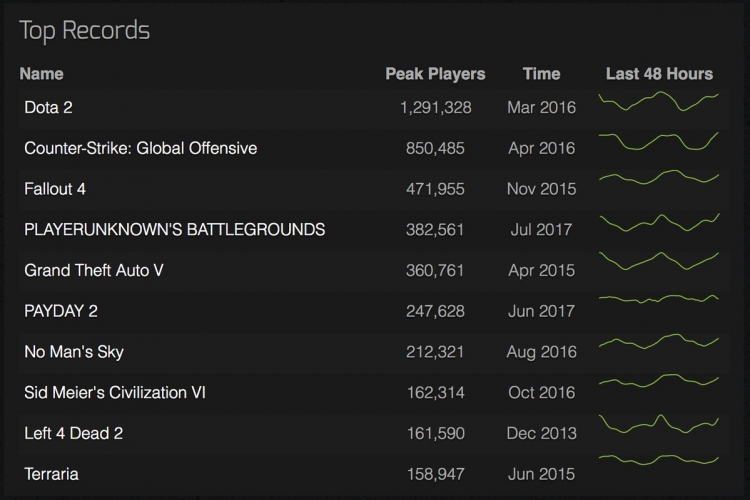Image resolution: width=750 pixels, height=500 pixels.
Task: Open the PAYDAY 2 game link
Action: pos(61,311)
